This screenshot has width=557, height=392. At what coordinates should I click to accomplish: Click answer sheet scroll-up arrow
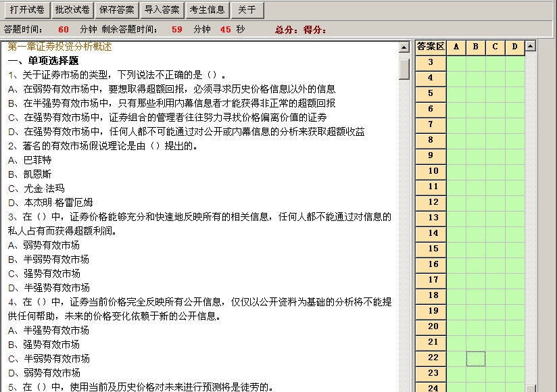530,46
